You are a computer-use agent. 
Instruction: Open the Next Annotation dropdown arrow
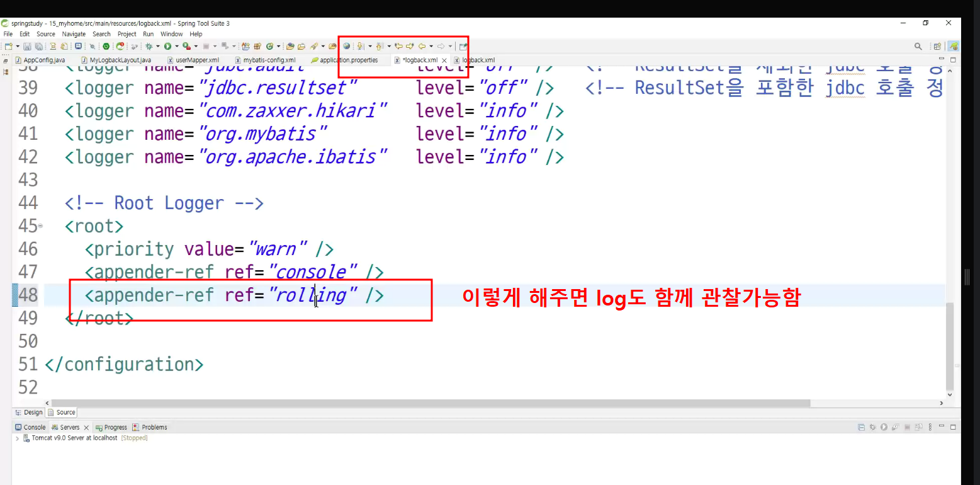click(x=370, y=46)
